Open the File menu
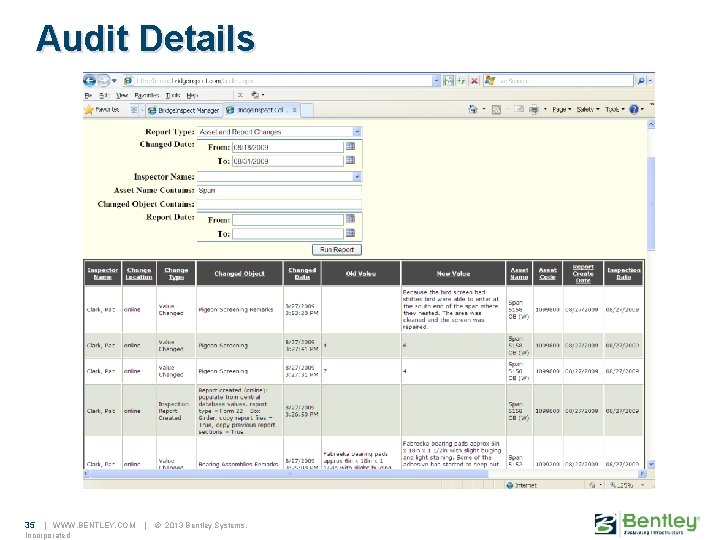 click(x=88, y=96)
